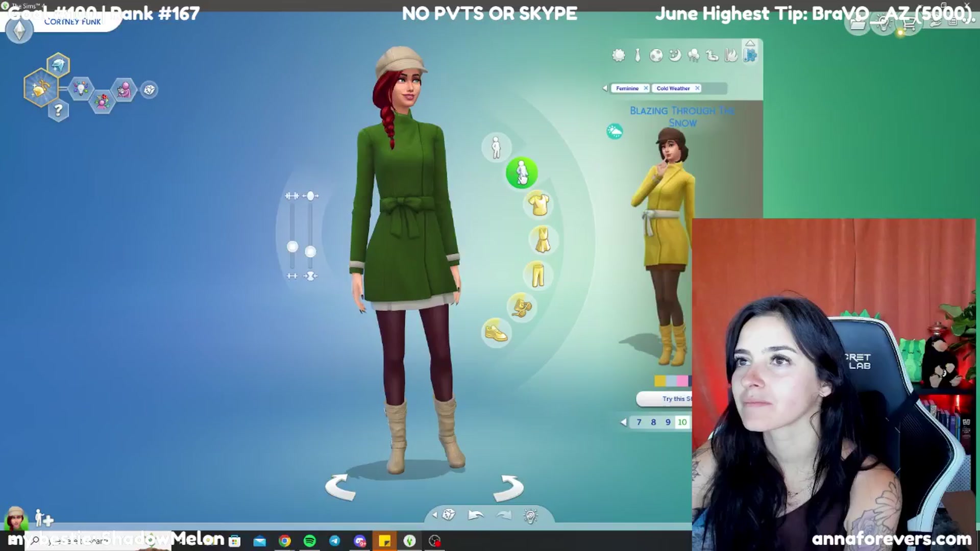Select the highlighted green Styled Looks button
The image size is (980, 551).
522,173
